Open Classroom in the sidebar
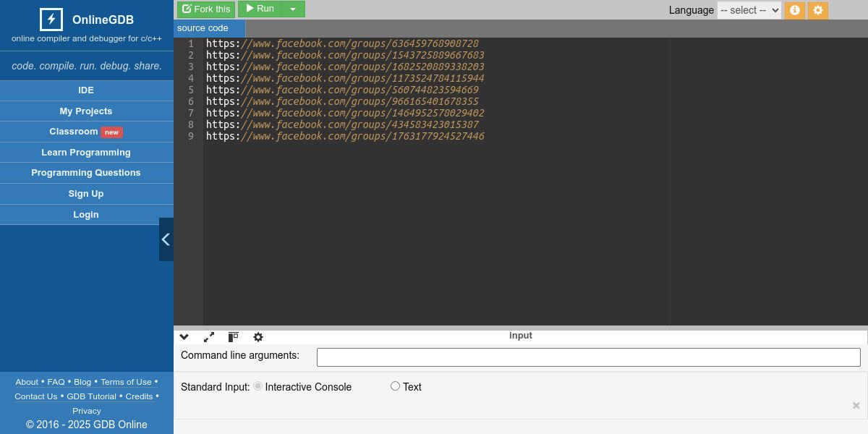The height and width of the screenshot is (434, 868). (x=86, y=132)
